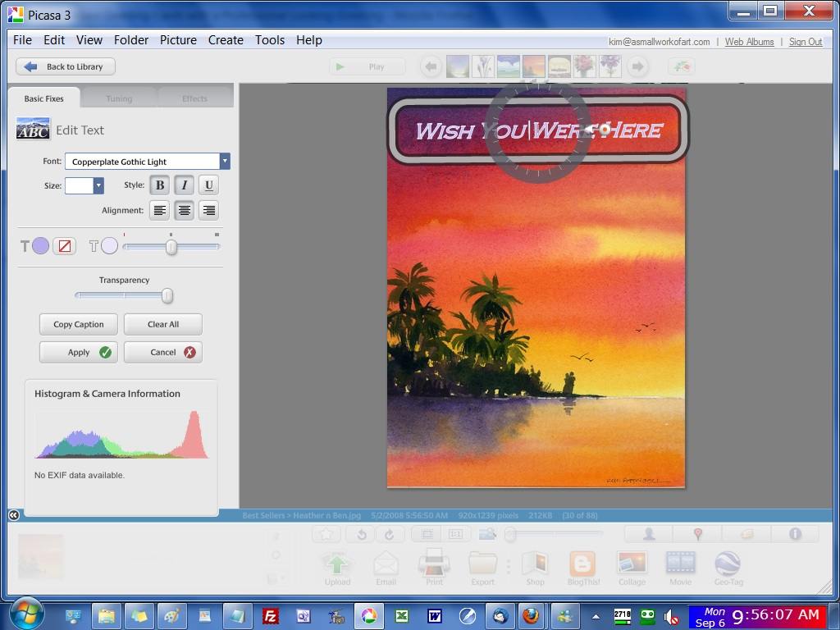Toggle Underline text style

209,185
